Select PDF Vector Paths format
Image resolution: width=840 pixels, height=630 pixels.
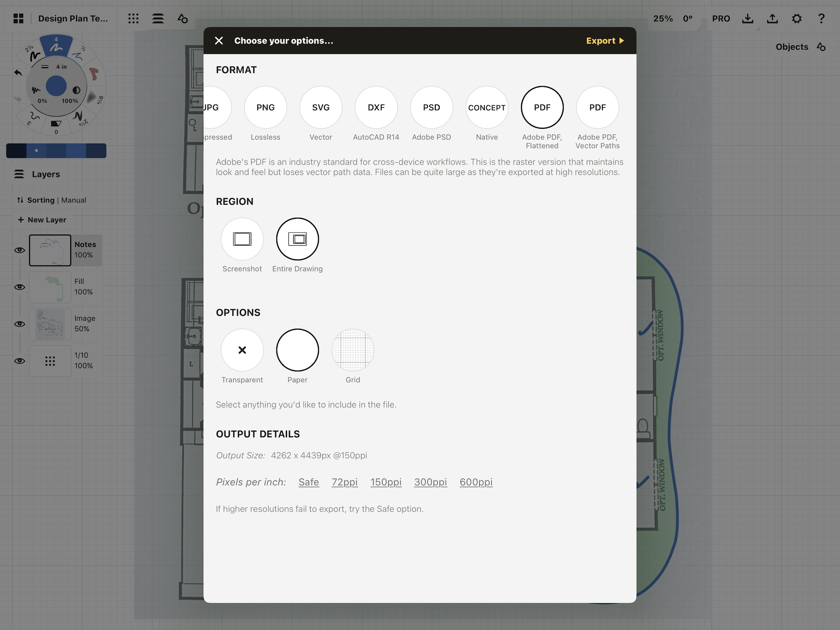pyautogui.click(x=597, y=107)
